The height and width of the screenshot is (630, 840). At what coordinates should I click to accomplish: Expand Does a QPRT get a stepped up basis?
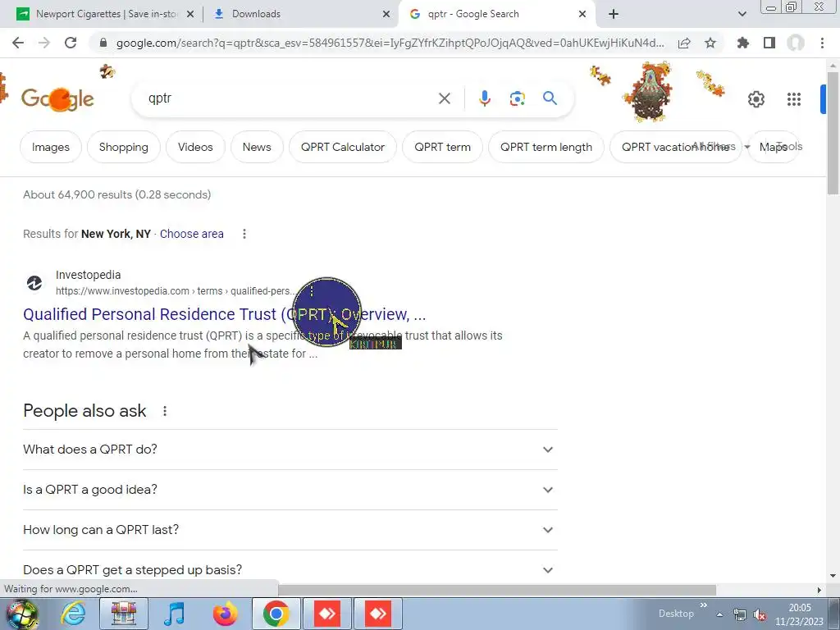click(x=290, y=569)
